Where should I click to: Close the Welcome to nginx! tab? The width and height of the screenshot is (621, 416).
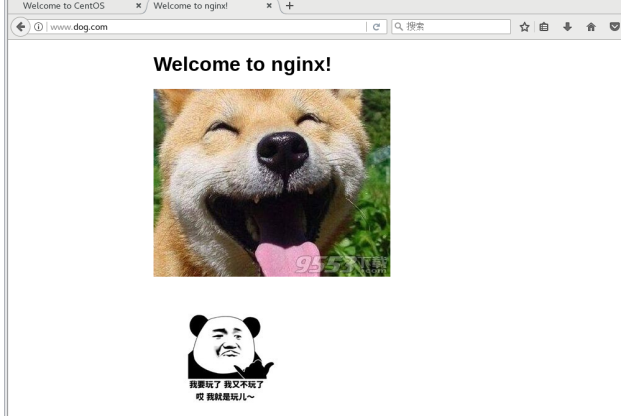269,6
